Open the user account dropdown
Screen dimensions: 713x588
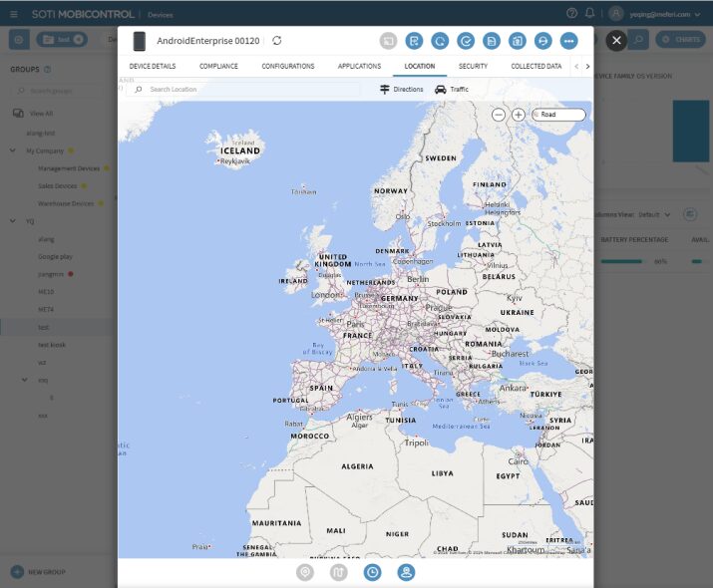664,15
